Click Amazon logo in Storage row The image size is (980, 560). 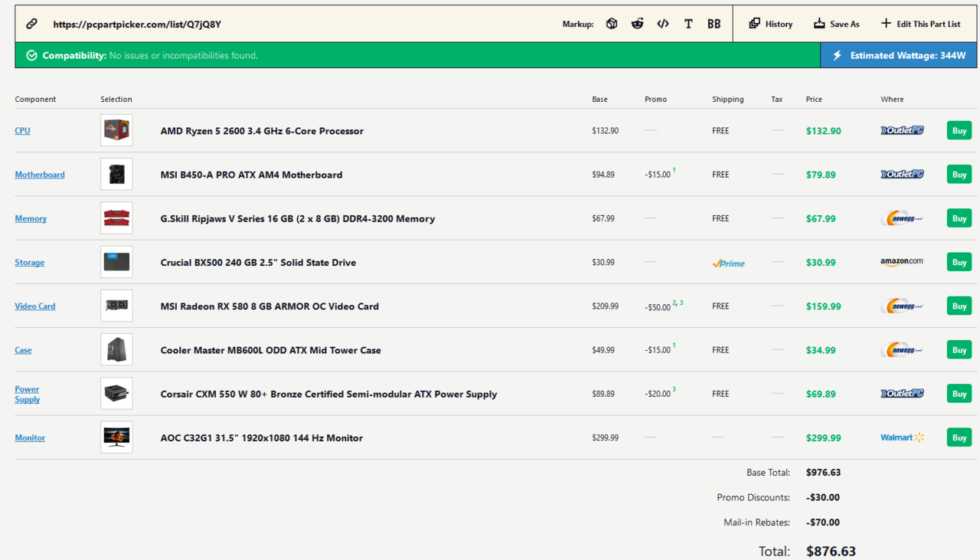point(902,262)
